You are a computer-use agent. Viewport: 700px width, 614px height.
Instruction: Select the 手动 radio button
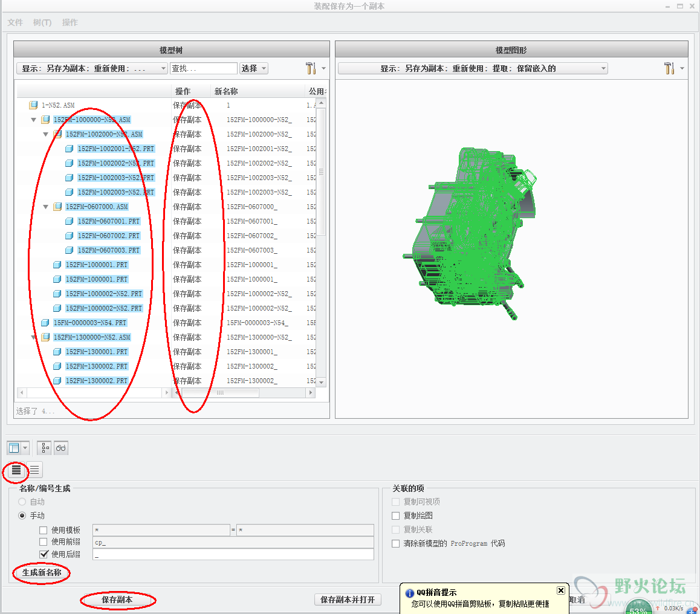pyautogui.click(x=22, y=515)
